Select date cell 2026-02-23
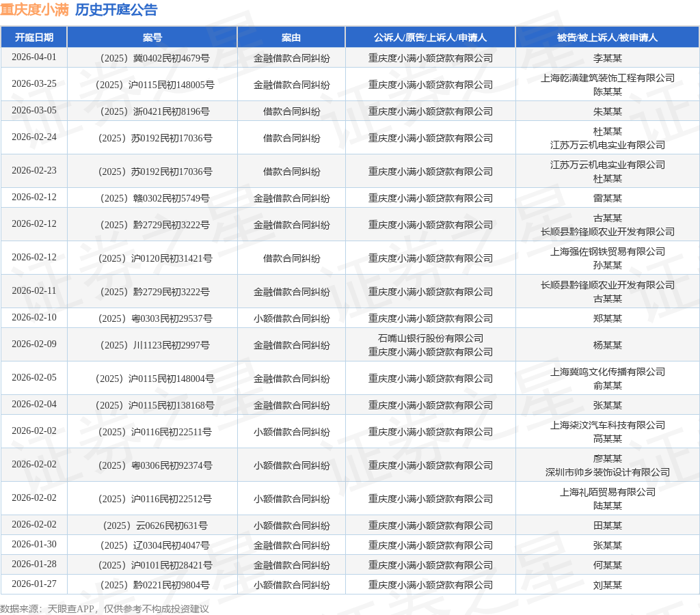 coord(34,170)
